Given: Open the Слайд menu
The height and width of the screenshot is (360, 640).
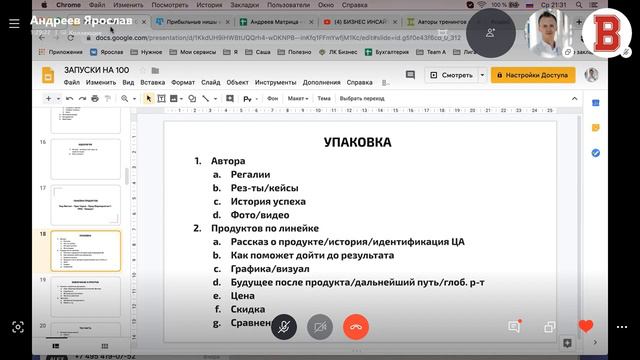Looking at the screenshot, I should pyautogui.click(x=211, y=82).
